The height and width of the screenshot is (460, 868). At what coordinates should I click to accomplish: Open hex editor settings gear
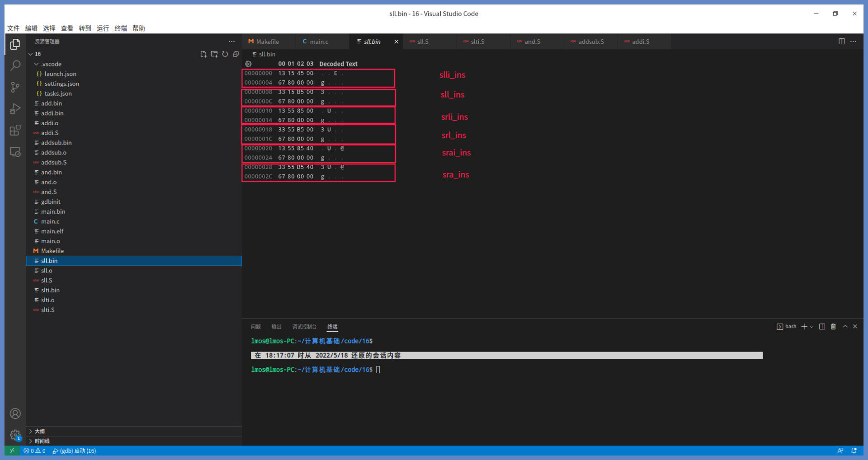pyautogui.click(x=248, y=64)
